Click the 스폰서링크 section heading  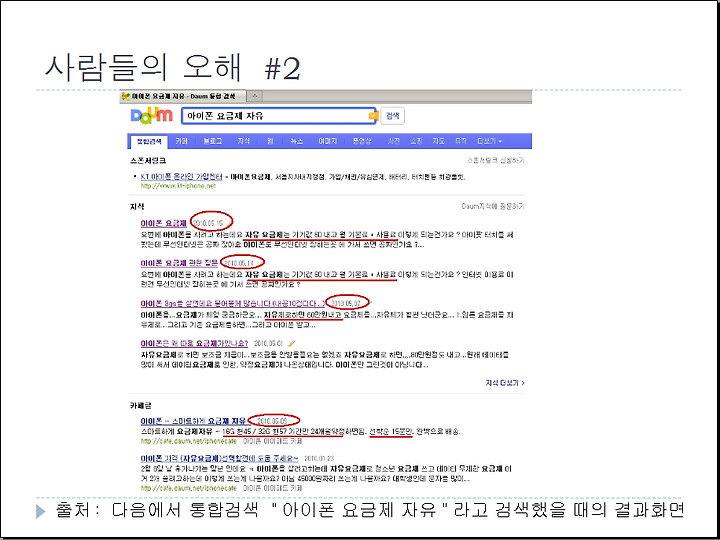coord(147,161)
